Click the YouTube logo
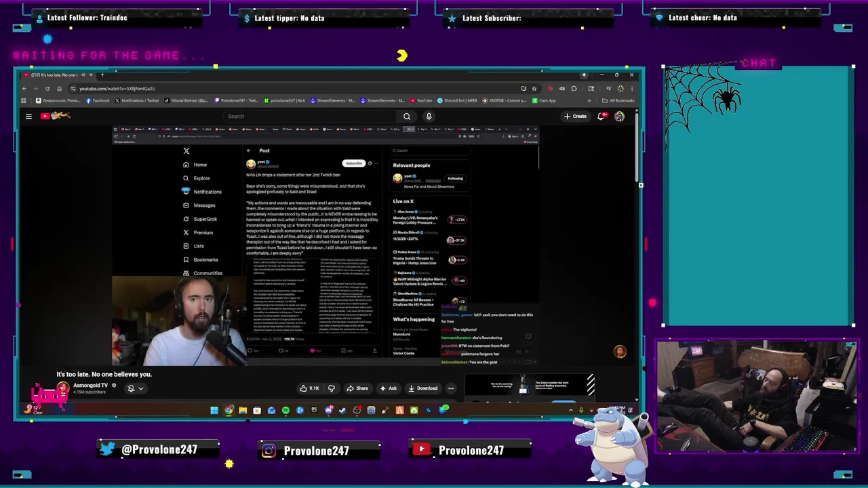The width and height of the screenshot is (868, 488). click(x=56, y=116)
